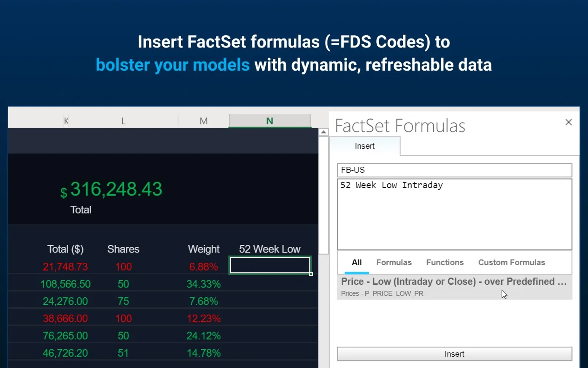Viewport: 588px width, 368px height.
Task: Switch to the Functions filter tab
Action: [x=445, y=262]
